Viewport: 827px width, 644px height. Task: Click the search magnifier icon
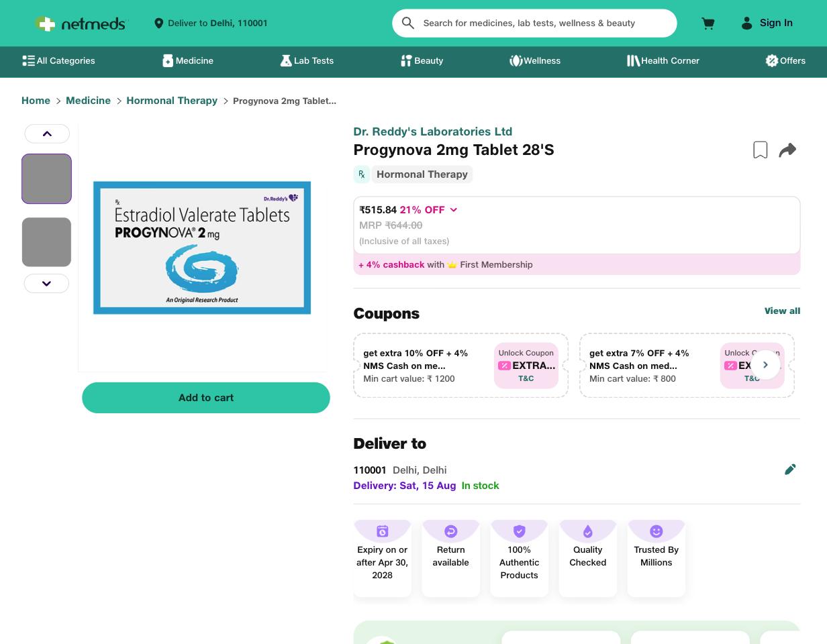[x=407, y=23]
